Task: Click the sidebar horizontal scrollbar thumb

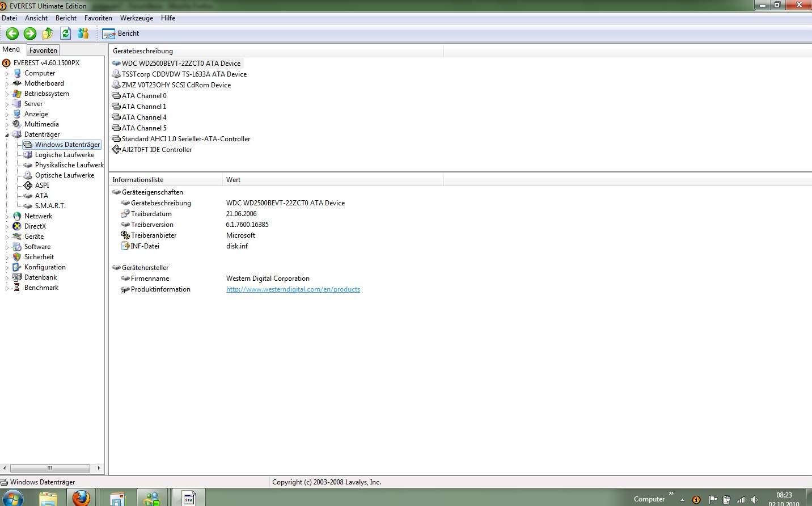Action: click(50, 468)
